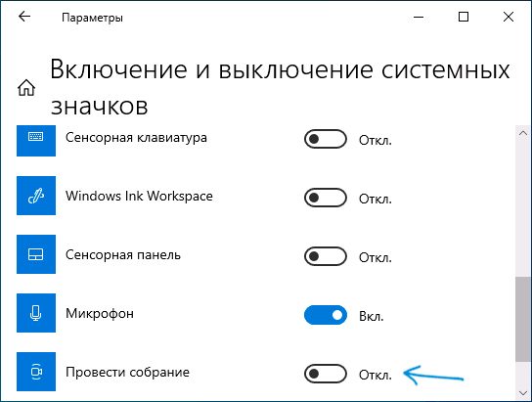
Task: Switch on the Провести собрание toggle
Action: coord(326,374)
